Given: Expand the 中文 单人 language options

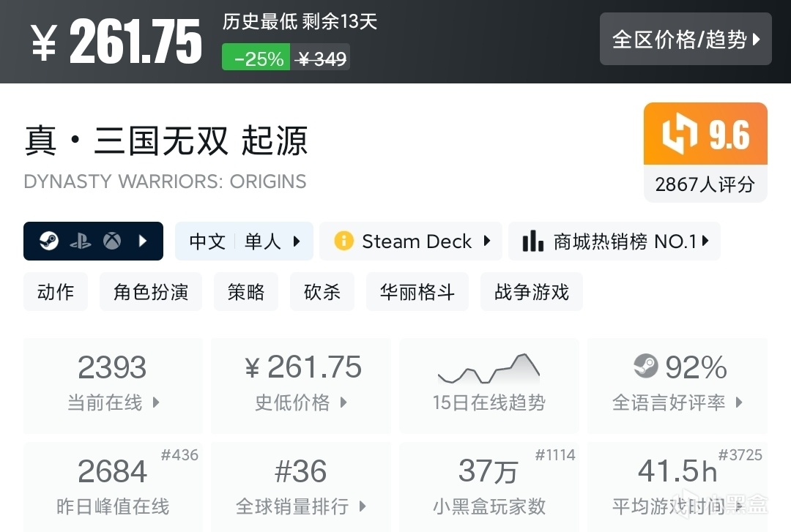Looking at the screenshot, I should [x=244, y=241].
